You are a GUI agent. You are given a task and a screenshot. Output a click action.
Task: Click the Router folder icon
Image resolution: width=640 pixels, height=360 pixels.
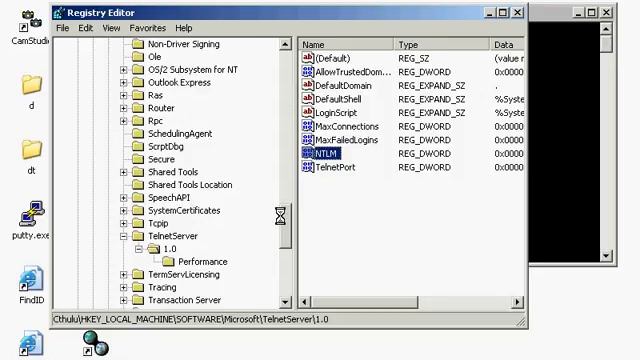138,108
